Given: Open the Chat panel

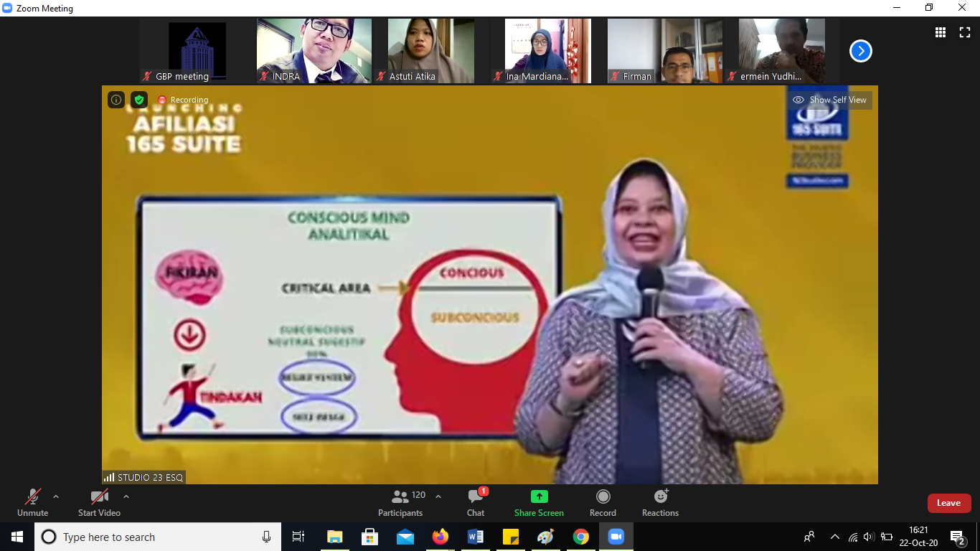Looking at the screenshot, I should pyautogui.click(x=476, y=502).
